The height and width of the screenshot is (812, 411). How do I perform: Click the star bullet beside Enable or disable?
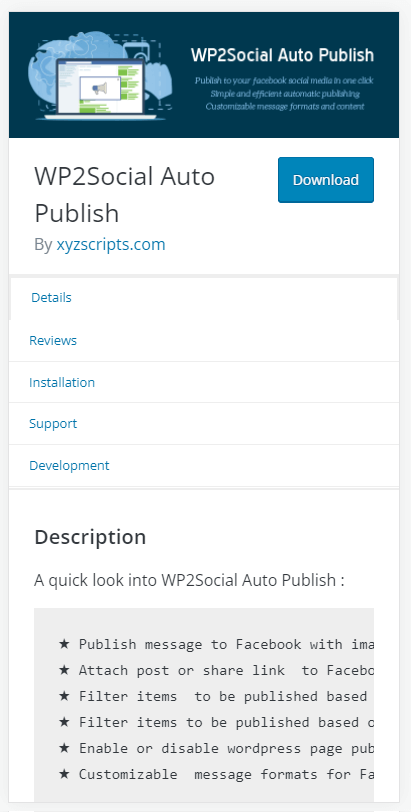(64, 748)
